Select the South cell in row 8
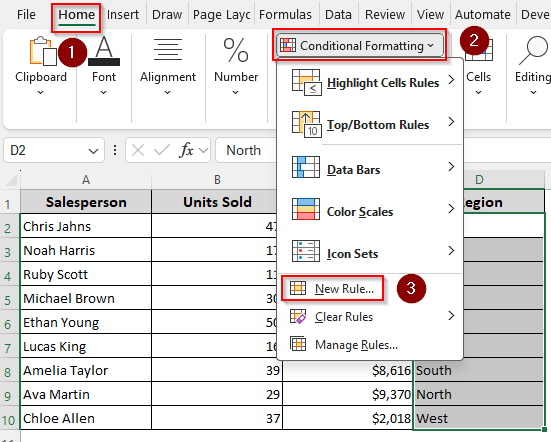 [x=479, y=370]
